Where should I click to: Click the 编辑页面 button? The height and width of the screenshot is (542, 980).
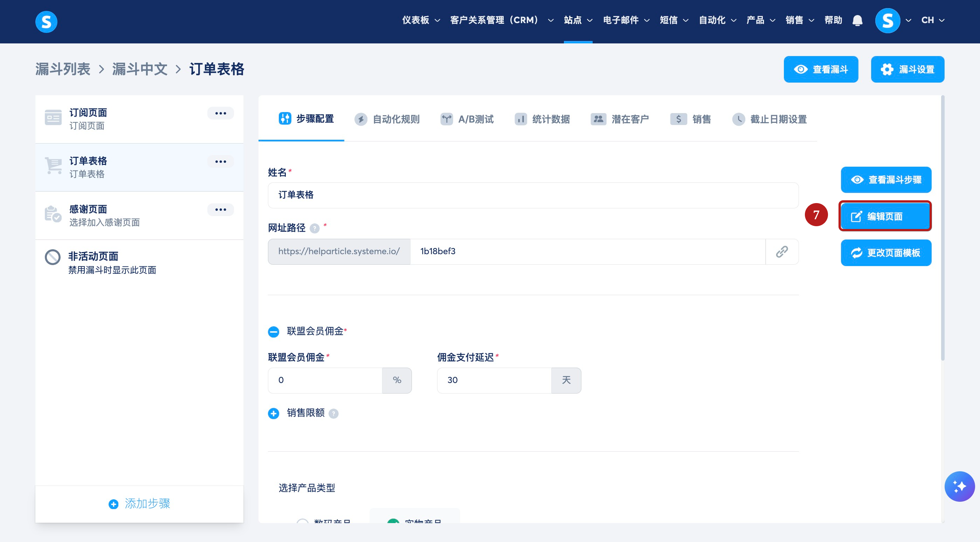coord(885,216)
